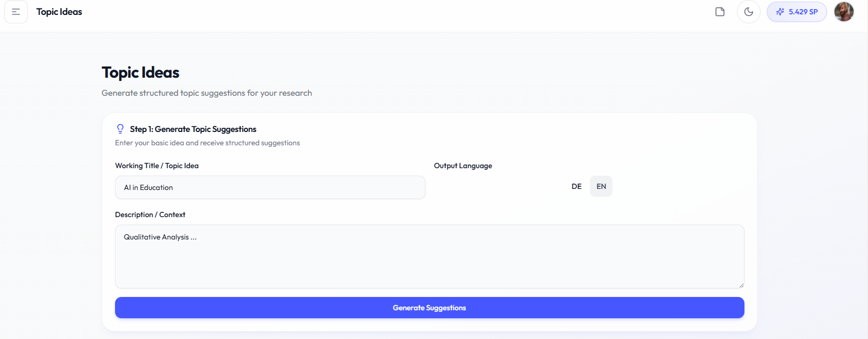Screen dimensions: 868x339
Task: Click the subtitle about structured topic suggestions
Action: tap(207, 93)
